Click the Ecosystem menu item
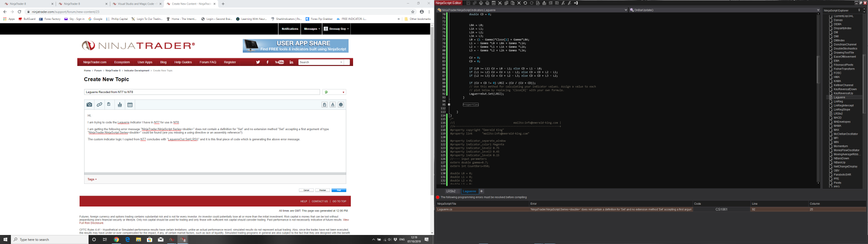868x244 pixels. point(122,62)
